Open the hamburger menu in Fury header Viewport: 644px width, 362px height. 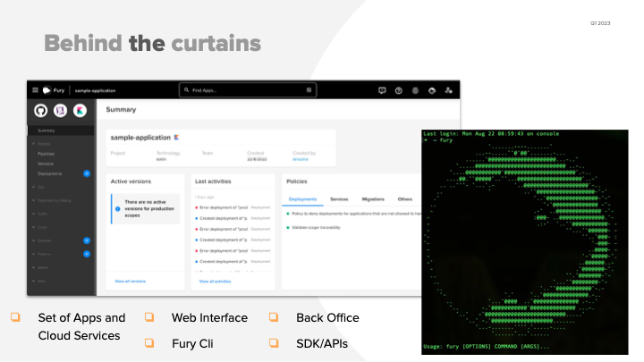(x=35, y=90)
